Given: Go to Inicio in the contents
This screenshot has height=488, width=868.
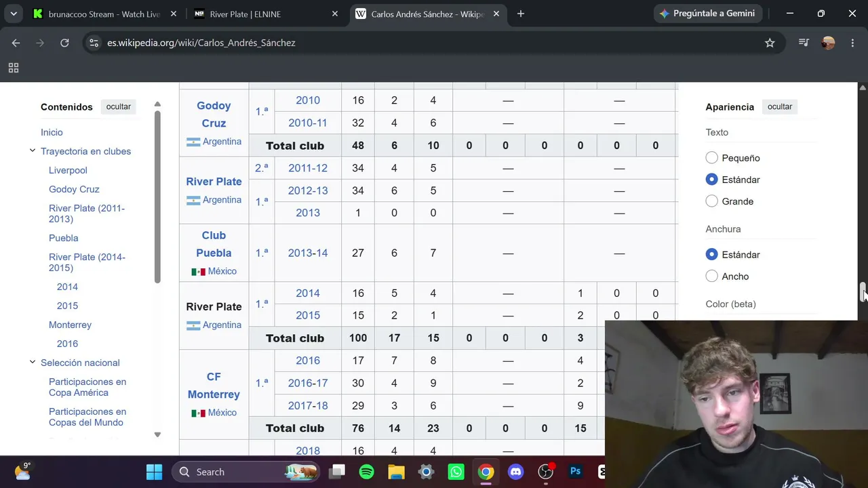Looking at the screenshot, I should pyautogui.click(x=52, y=132).
